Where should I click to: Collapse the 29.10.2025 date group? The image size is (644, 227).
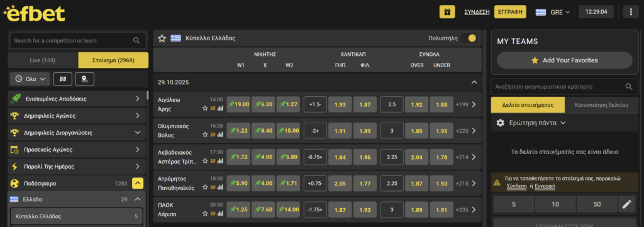(x=474, y=82)
